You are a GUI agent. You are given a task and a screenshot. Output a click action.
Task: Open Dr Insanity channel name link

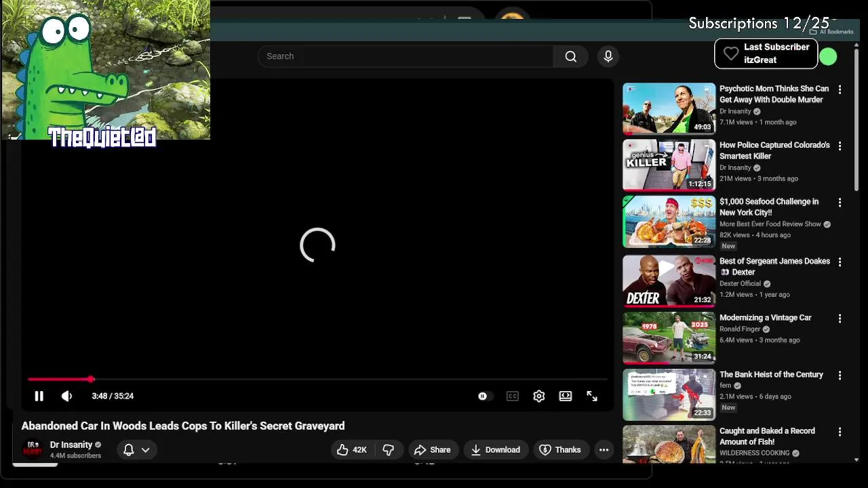(71, 445)
